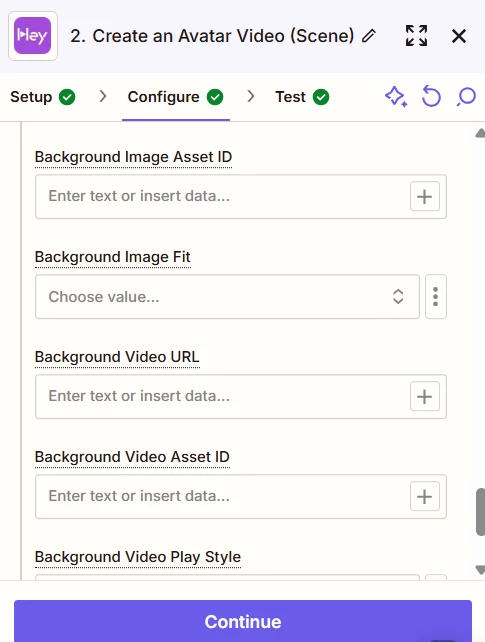485x642 pixels.
Task: Open Background Image Fit dropdown
Action: [x=227, y=296]
